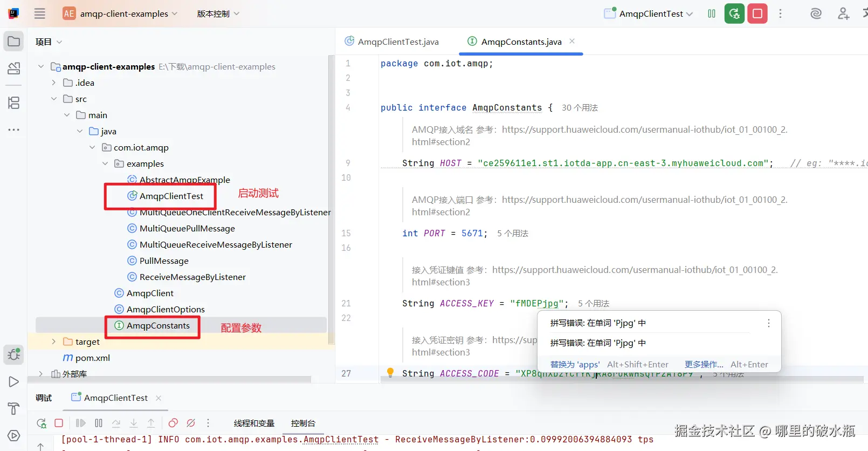The width and height of the screenshot is (868, 451).
Task: Click step over in debug toolbar
Action: coord(116,423)
